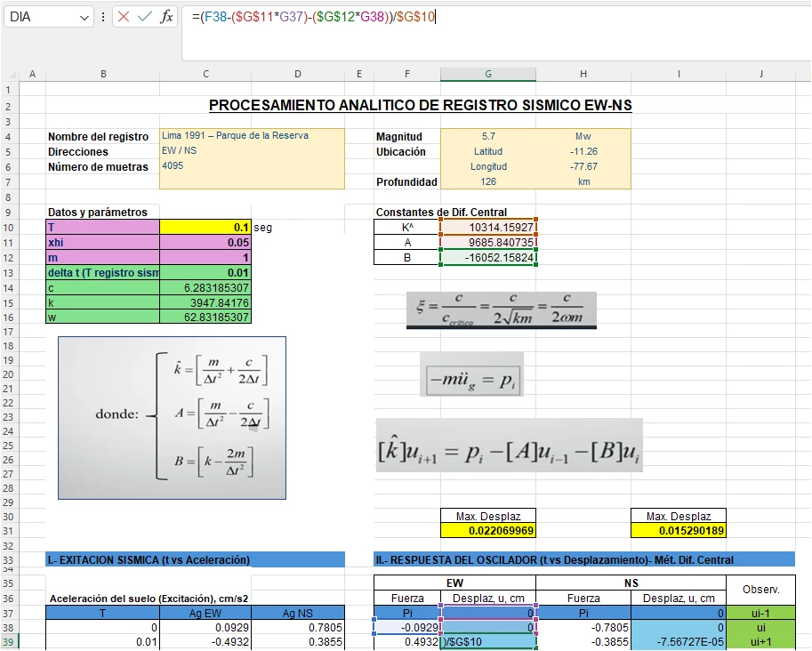
Task: Select the yellow T value 0.1 cell
Action: pyautogui.click(x=205, y=227)
